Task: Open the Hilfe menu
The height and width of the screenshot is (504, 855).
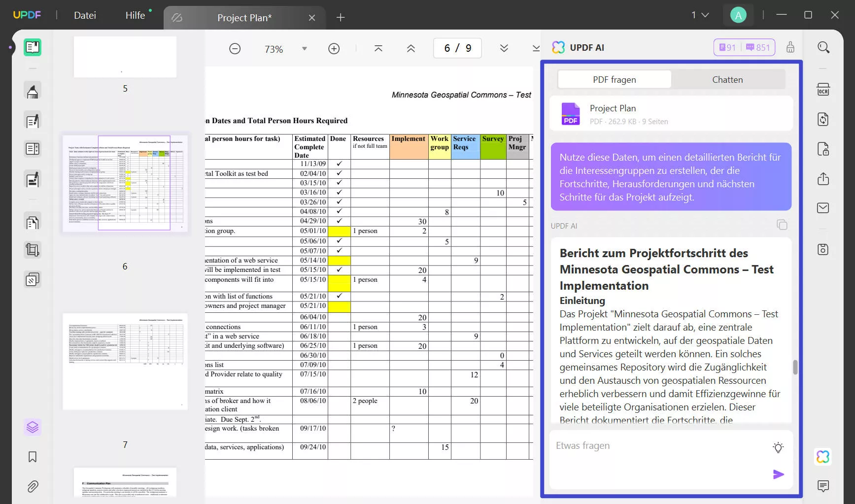Action: pos(135,15)
